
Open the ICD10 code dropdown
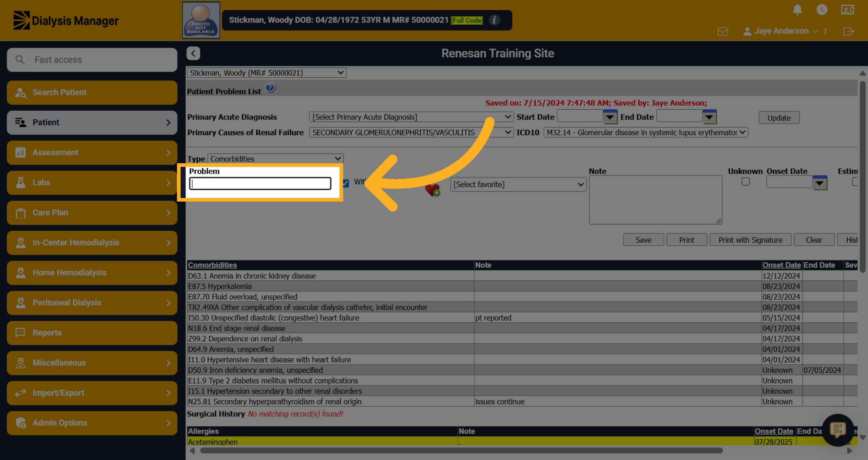[646, 132]
